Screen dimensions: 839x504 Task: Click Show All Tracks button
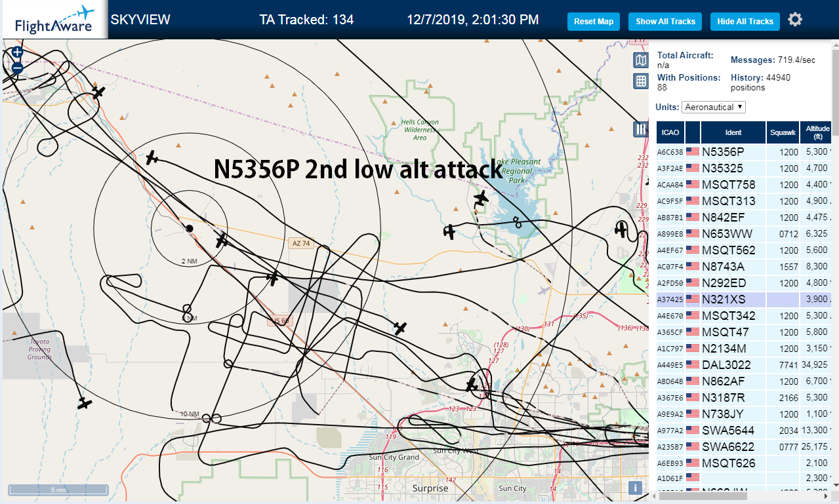[665, 22]
